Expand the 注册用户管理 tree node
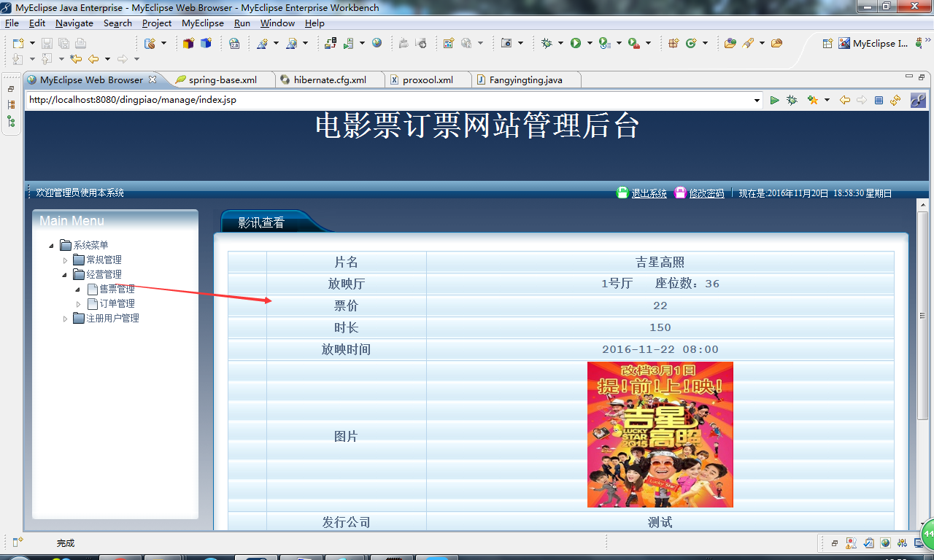This screenshot has width=934, height=560. tap(64, 319)
